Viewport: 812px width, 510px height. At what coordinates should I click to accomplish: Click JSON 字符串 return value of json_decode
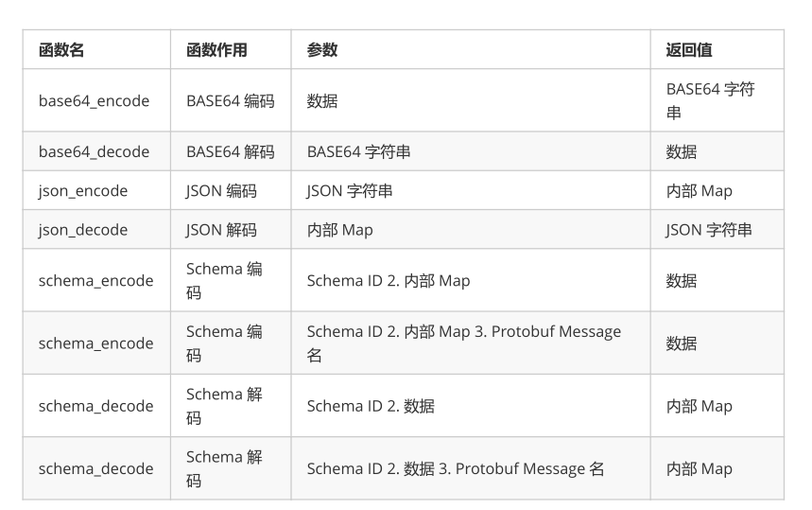tap(708, 230)
